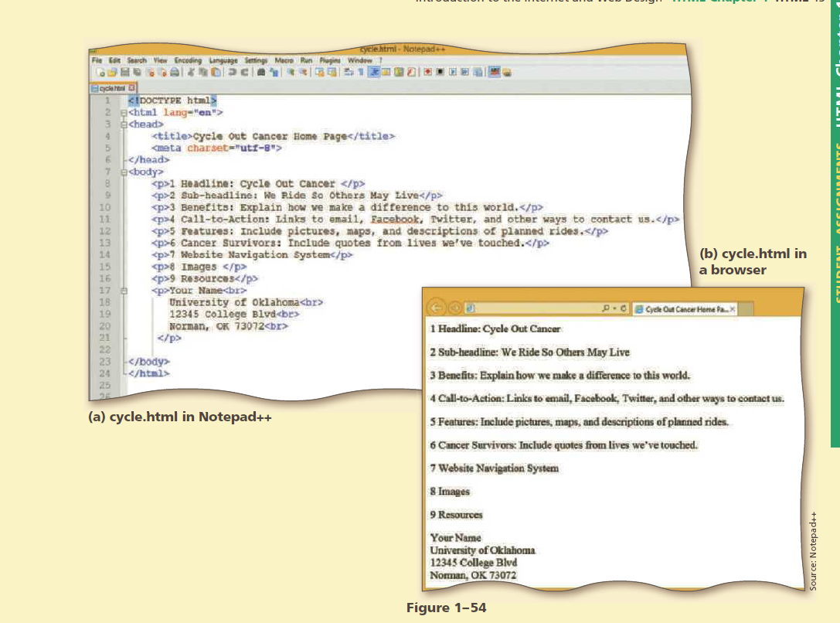Image resolution: width=840 pixels, height=623 pixels.
Task: Open the address bar dropdown arrow
Action: pos(614,308)
